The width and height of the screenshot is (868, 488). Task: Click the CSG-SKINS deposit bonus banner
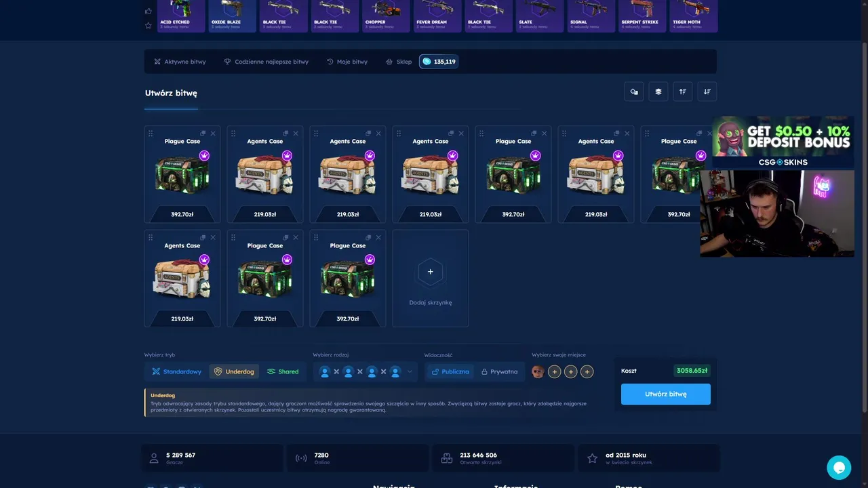[783, 141]
